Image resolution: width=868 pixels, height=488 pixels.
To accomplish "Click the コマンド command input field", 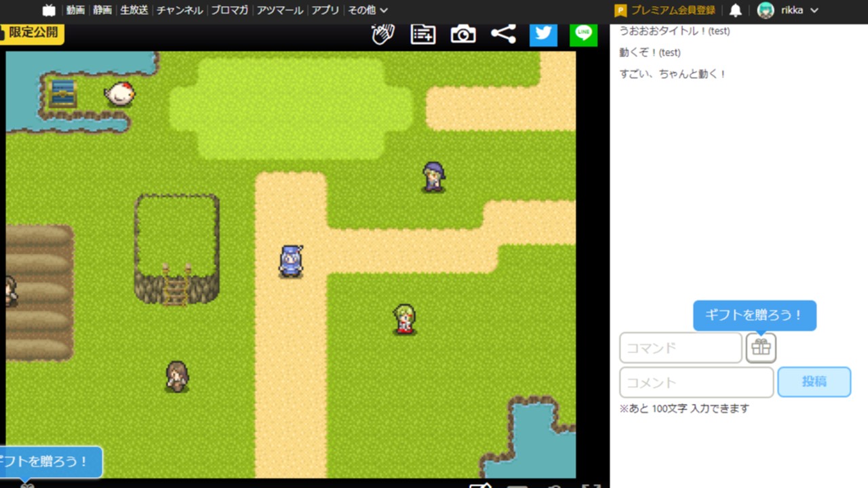I will click(x=680, y=348).
